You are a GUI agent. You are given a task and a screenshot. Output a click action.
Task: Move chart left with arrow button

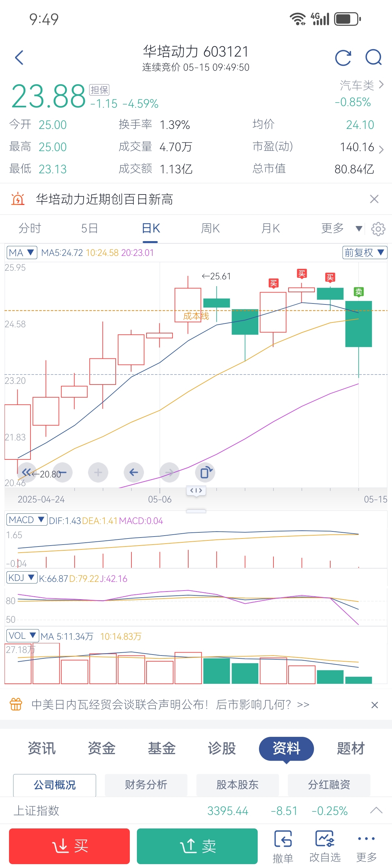click(x=134, y=472)
